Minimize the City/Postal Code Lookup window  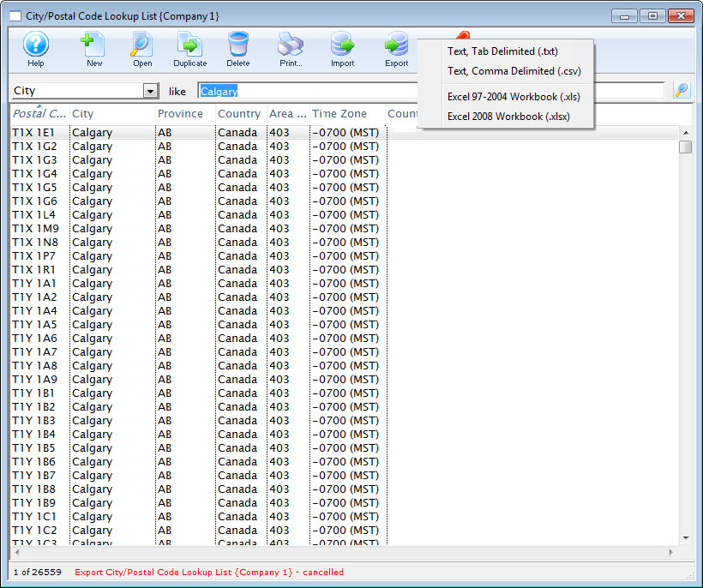624,16
